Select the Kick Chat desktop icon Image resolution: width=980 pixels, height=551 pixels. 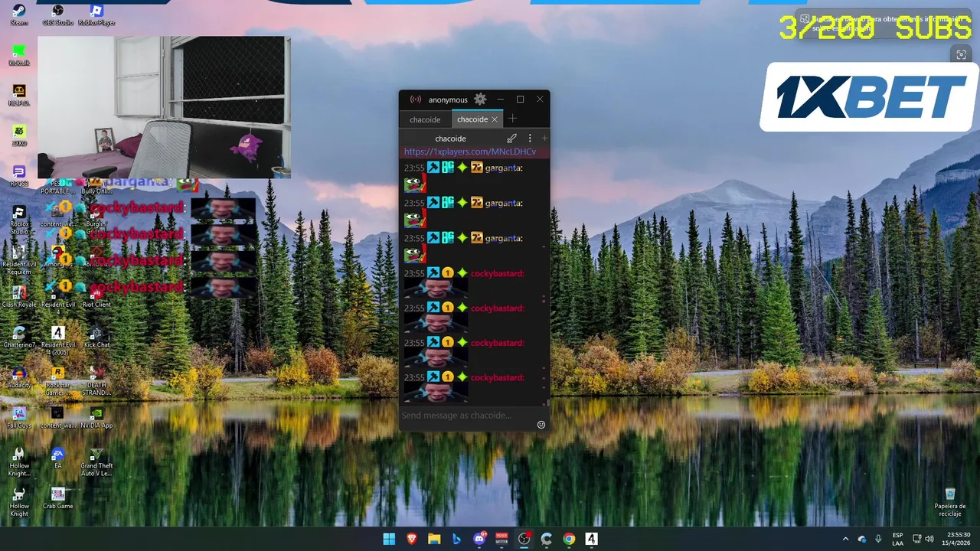click(x=96, y=337)
